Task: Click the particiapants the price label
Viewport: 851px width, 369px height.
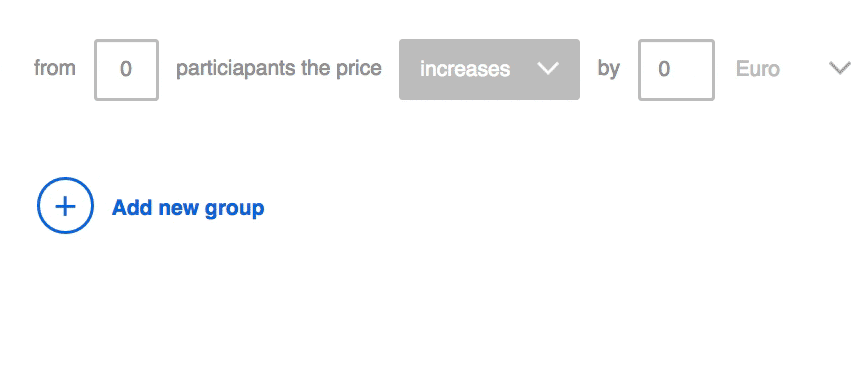Action: (x=278, y=69)
